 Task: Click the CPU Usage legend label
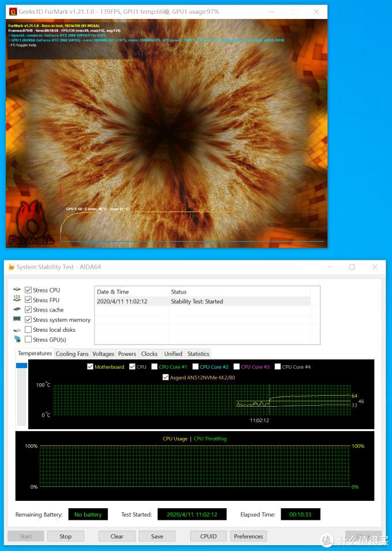[175, 438]
